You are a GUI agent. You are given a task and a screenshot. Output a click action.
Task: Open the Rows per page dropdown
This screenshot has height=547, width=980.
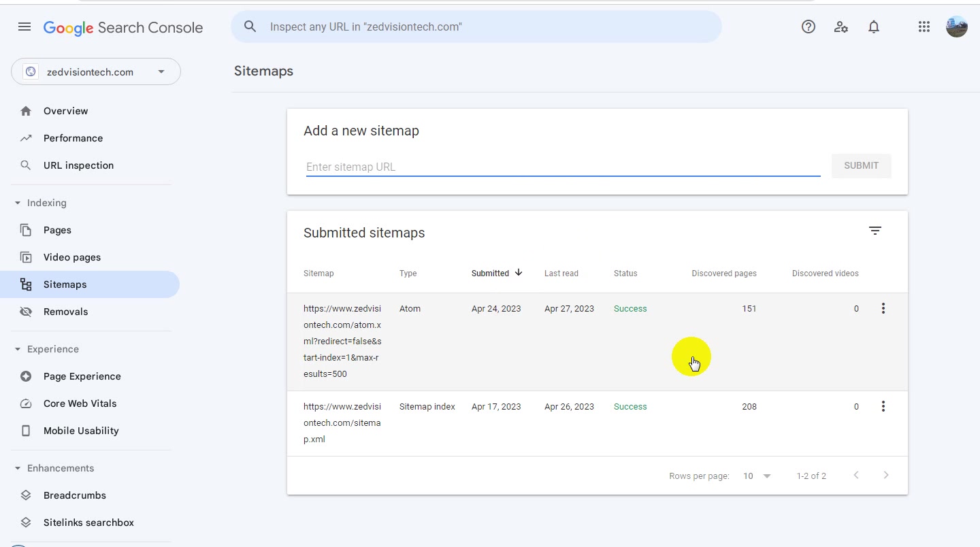coord(757,476)
